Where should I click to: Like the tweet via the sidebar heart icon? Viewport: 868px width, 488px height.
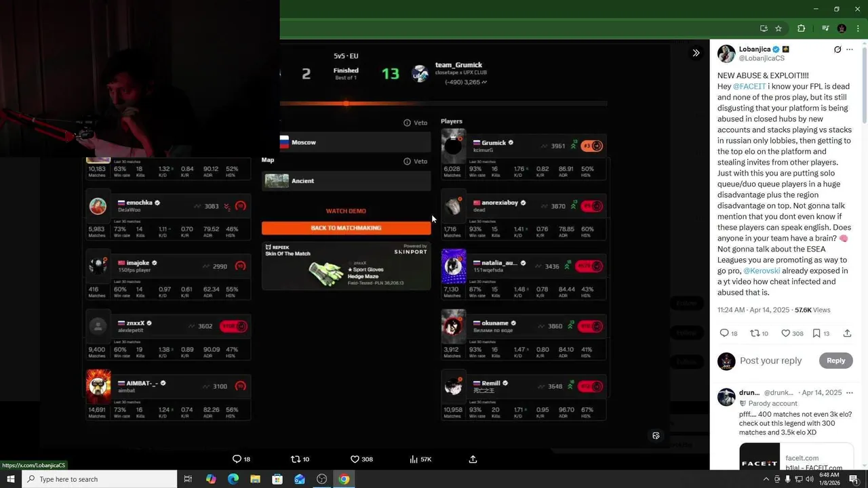coord(785,333)
